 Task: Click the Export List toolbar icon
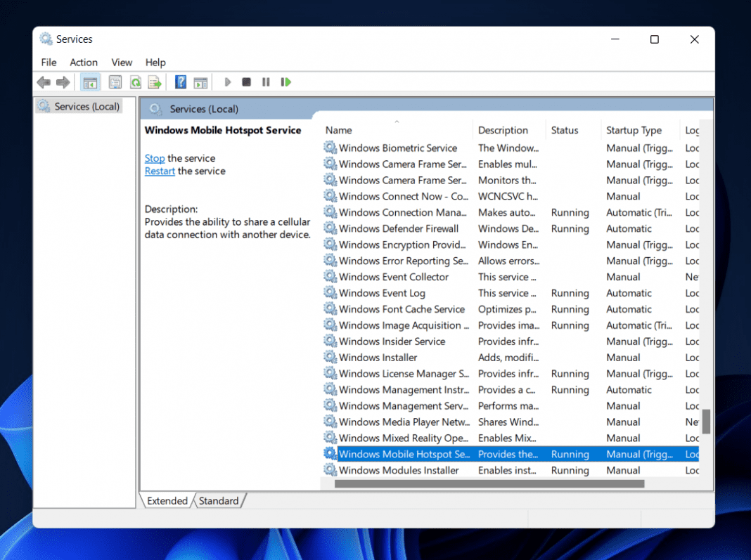154,82
